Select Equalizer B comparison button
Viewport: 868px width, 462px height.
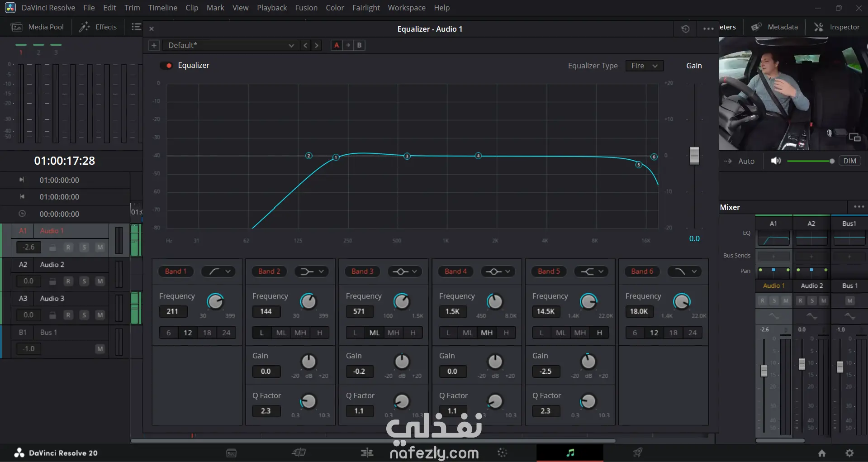pyautogui.click(x=360, y=45)
